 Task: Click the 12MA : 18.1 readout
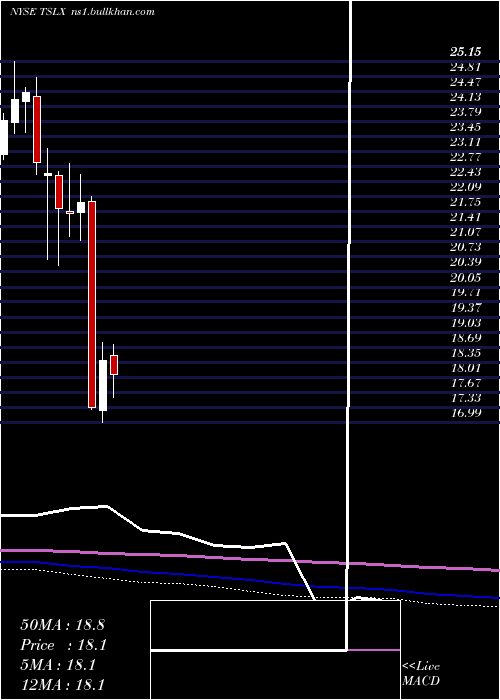point(62,685)
